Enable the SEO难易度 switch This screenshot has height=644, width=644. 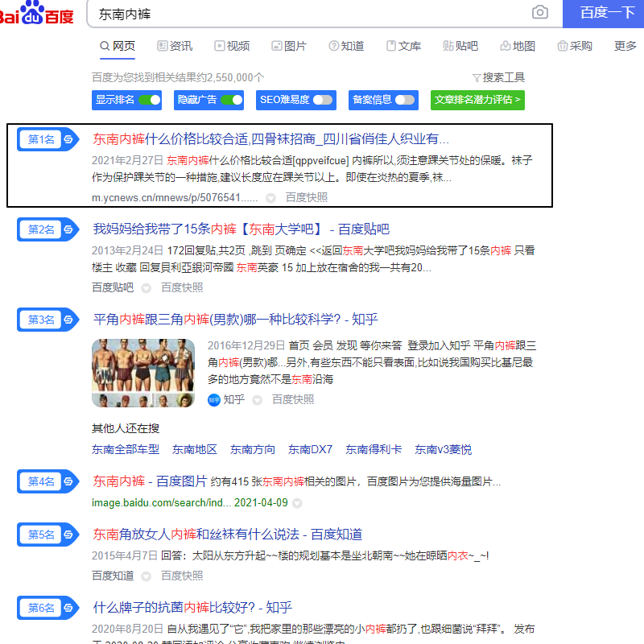[x=323, y=100]
